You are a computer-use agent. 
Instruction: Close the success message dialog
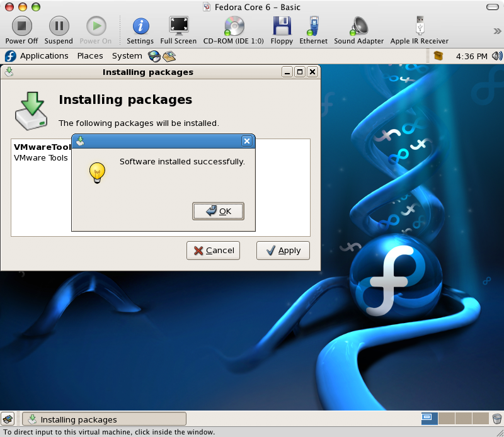pyautogui.click(x=247, y=141)
